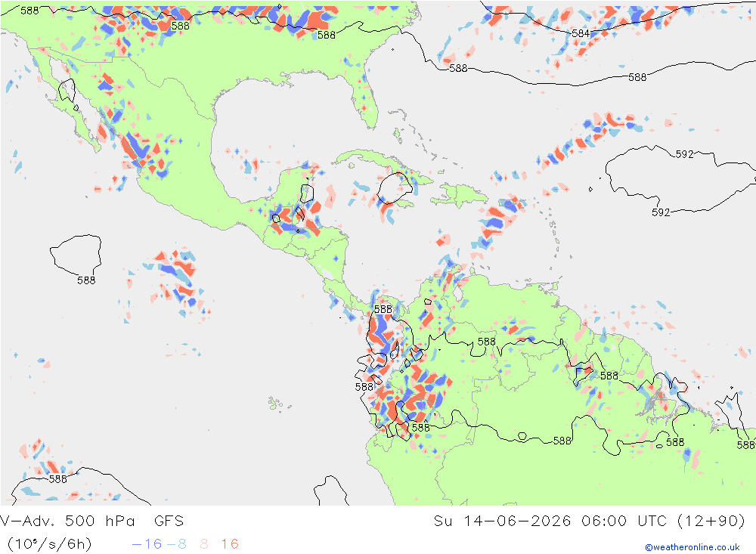Pick the light blue -8 legend value
The width and height of the screenshot is (756, 554).
click(x=176, y=544)
